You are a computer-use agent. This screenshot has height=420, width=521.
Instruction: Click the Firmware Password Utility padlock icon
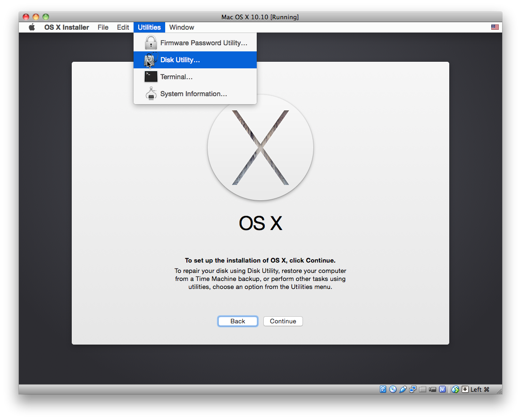point(151,43)
